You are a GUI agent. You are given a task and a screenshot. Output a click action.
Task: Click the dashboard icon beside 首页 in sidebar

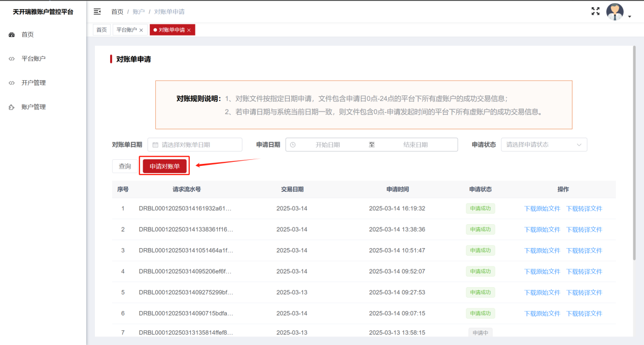point(12,34)
